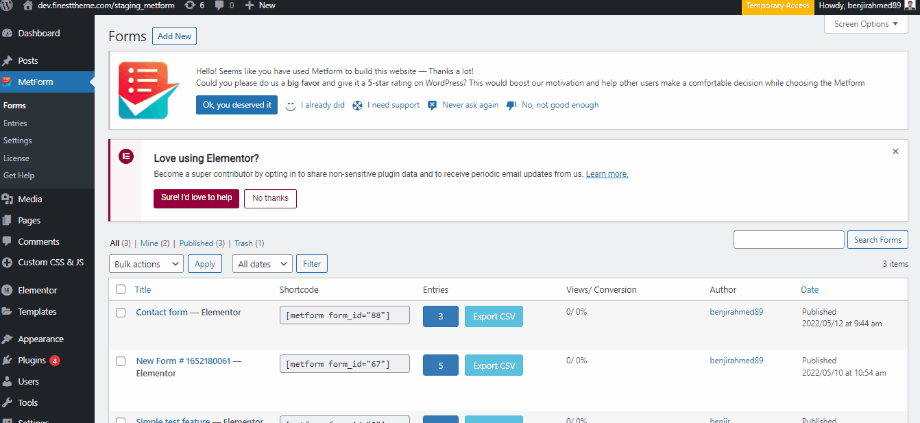Open New Form # 1652180061 link

point(183,361)
